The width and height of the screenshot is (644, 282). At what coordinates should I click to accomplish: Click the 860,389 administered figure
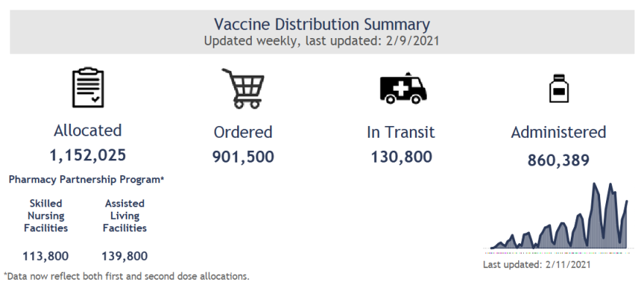point(558,160)
